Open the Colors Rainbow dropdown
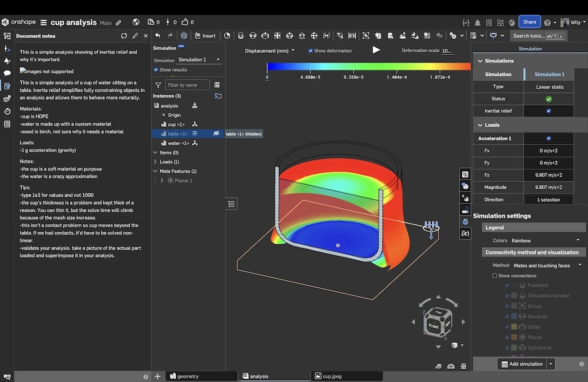This screenshot has height=382, width=588. [546, 240]
